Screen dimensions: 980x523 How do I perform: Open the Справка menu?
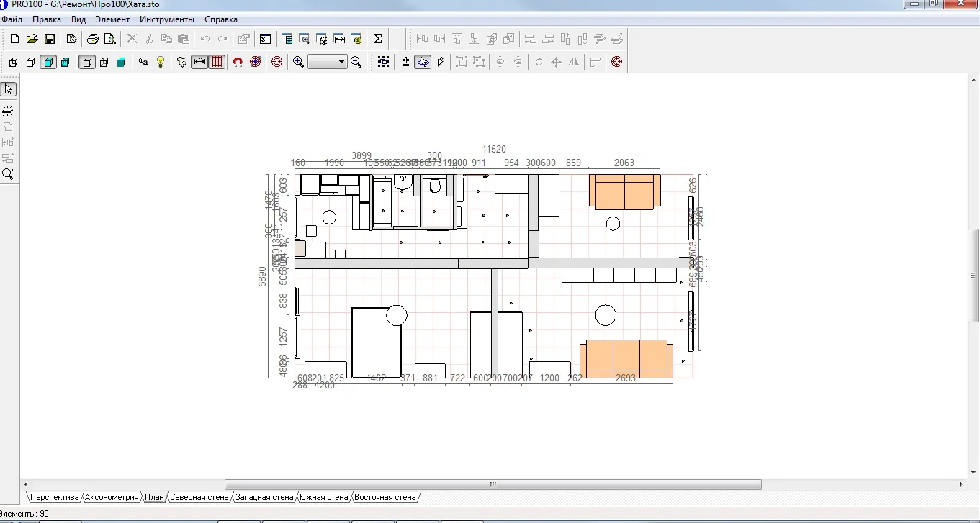(x=221, y=19)
